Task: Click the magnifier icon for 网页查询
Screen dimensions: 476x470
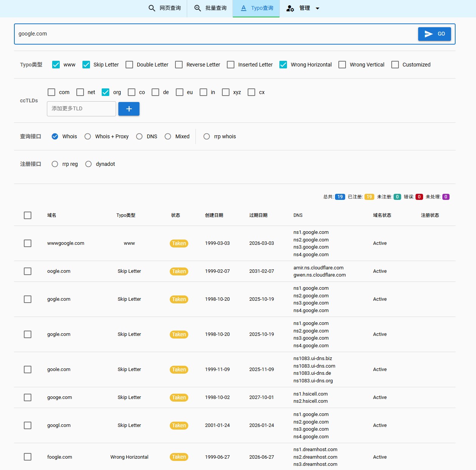Action: tap(152, 8)
